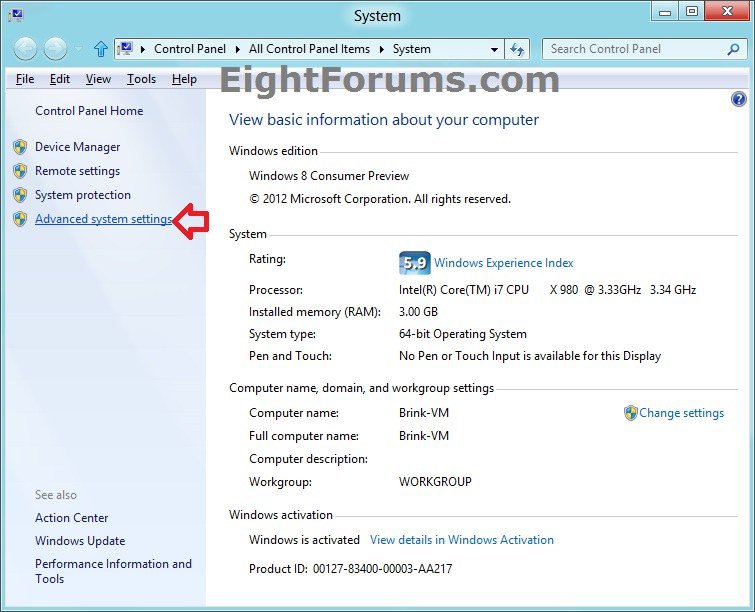The height and width of the screenshot is (612, 755).
Task: Click the forward navigation arrow
Action: 56,48
